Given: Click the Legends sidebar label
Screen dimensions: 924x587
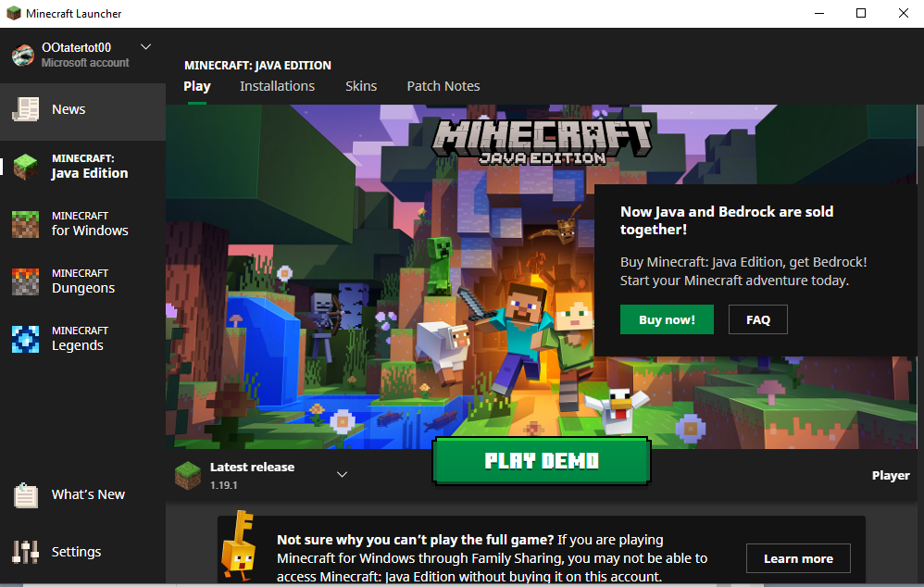Looking at the screenshot, I should pos(80,339).
